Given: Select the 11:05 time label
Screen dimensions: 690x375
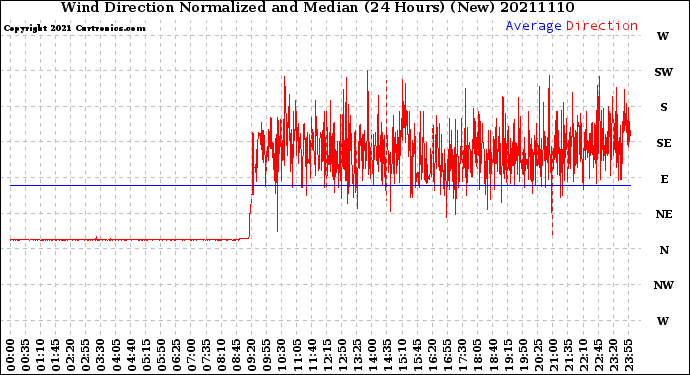Looking at the screenshot, I should [x=297, y=355].
